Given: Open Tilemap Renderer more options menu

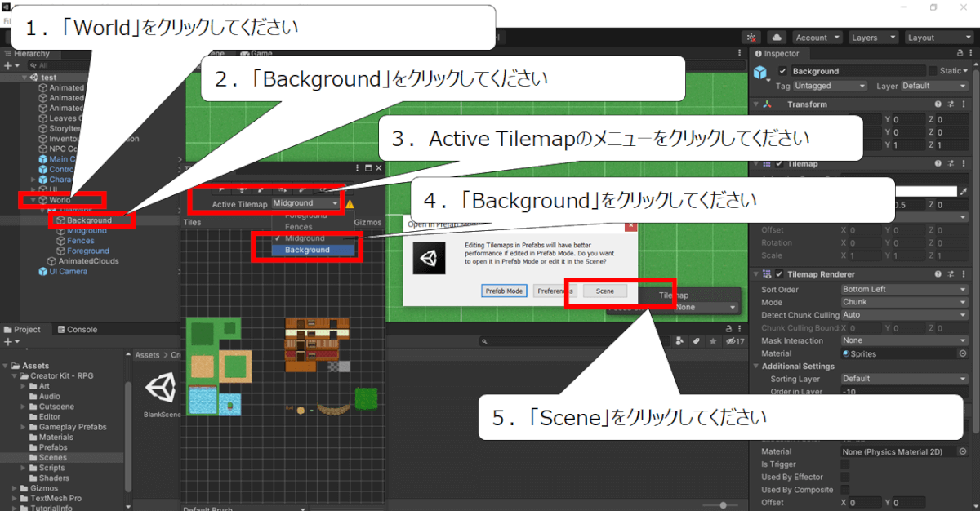Looking at the screenshot, I should pyautogui.click(x=964, y=274).
